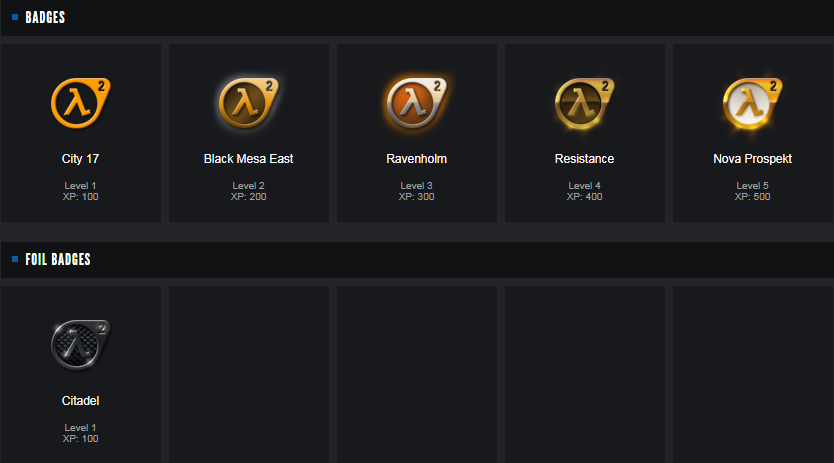Select the Black Mesa East badge icon
This screenshot has width=834, height=463.
click(x=248, y=102)
